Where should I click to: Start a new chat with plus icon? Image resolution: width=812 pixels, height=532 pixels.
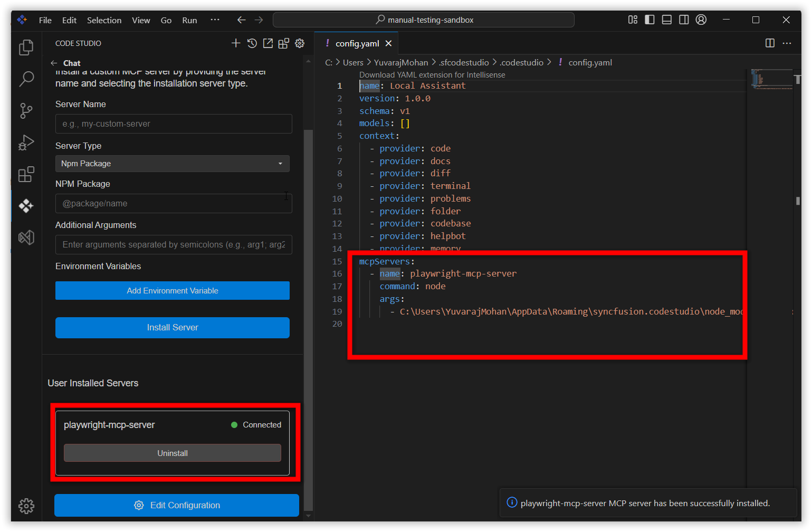click(236, 43)
